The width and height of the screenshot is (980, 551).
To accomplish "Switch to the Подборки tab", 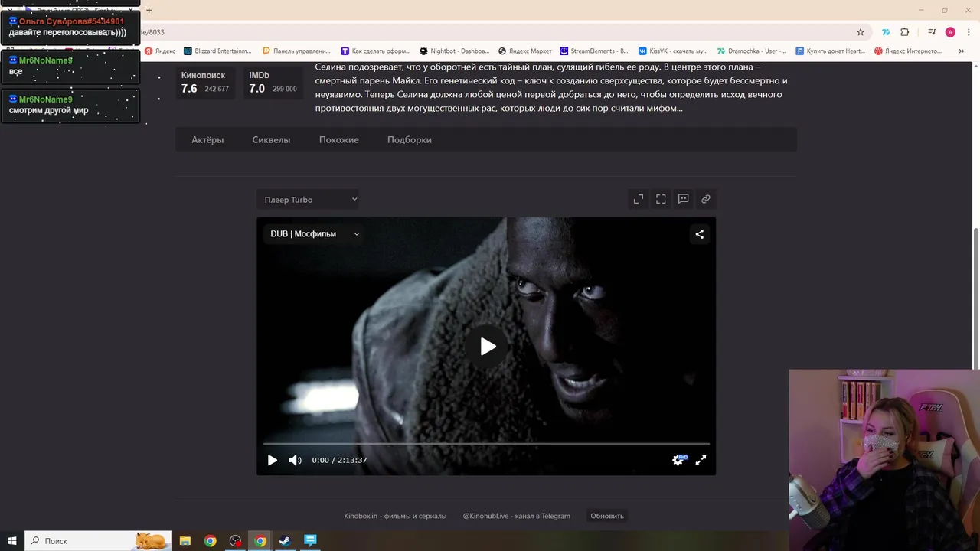I will tap(410, 140).
